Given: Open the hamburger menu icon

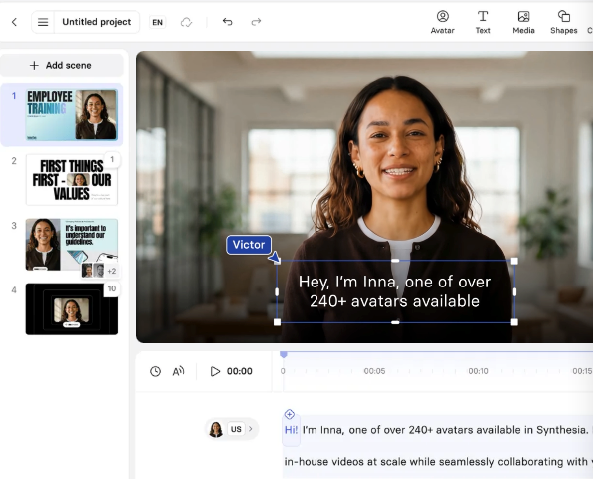Looking at the screenshot, I should tap(43, 22).
